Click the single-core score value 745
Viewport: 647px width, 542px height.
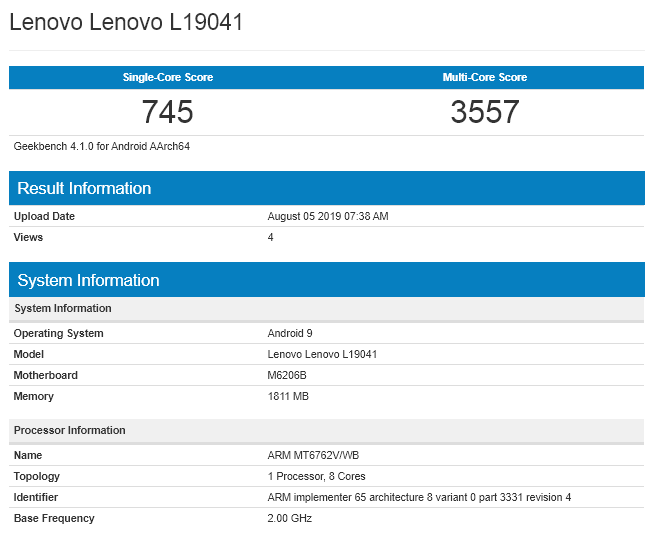[167, 111]
